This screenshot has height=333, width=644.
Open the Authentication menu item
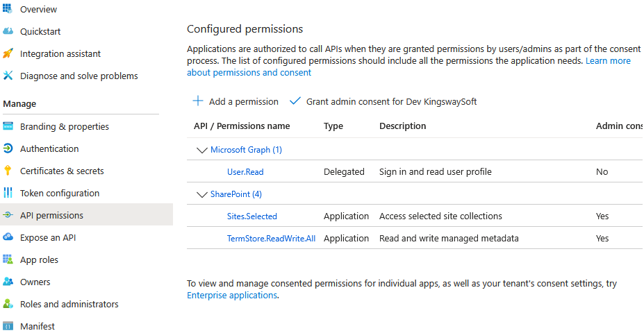click(x=49, y=149)
